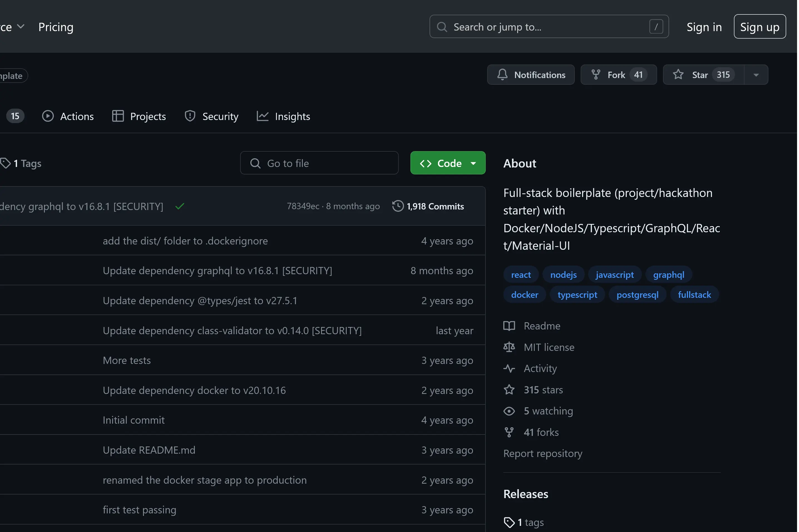Click the Fork icon button
The width and height of the screenshot is (799, 532).
(x=596, y=75)
